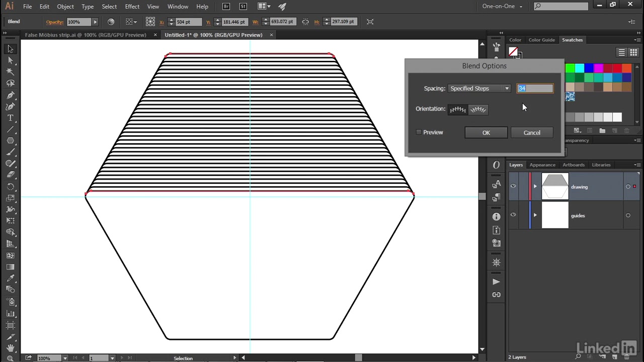Choose Align to Page orientation
Viewport: 644px width, 362px height.
click(458, 109)
